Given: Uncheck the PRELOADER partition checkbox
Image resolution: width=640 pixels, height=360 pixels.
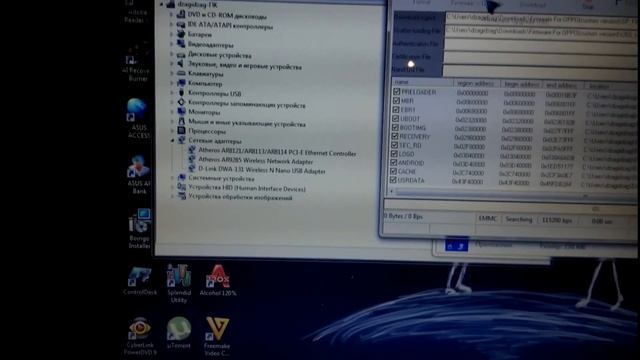Looking at the screenshot, I should [396, 91].
